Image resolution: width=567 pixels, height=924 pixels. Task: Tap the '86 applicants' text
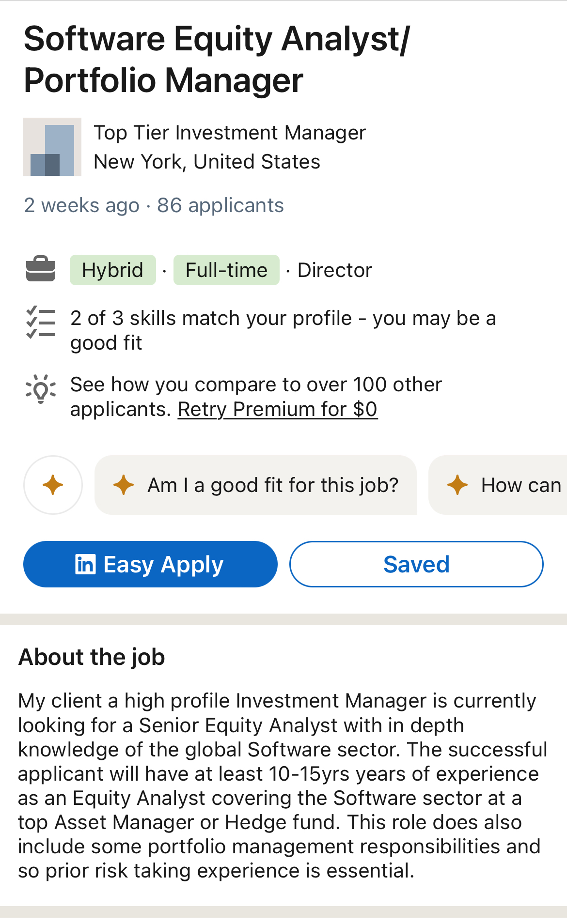[x=220, y=205]
